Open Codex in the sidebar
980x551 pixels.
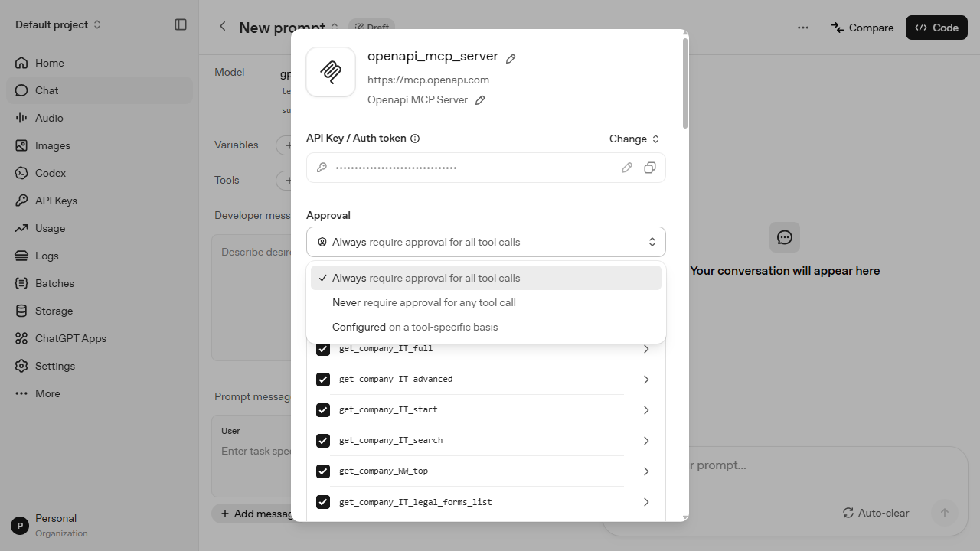click(100, 173)
